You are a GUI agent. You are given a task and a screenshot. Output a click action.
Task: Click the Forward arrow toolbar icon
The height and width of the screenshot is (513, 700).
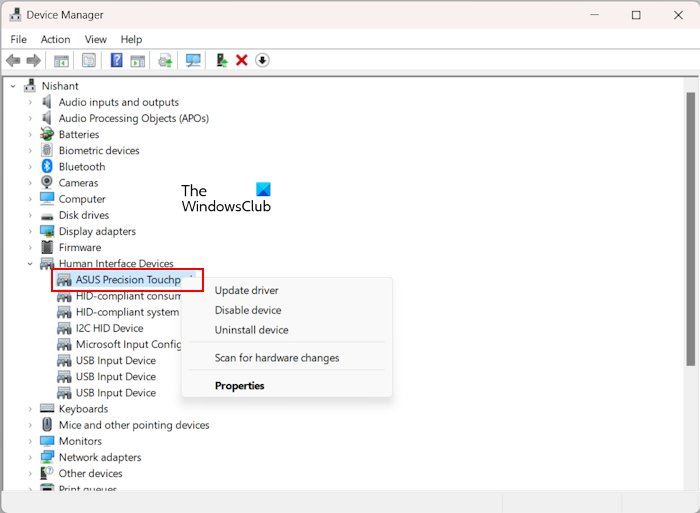click(33, 60)
